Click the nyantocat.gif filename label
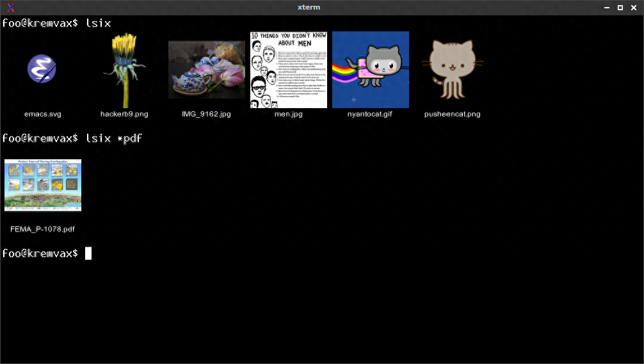 point(369,114)
